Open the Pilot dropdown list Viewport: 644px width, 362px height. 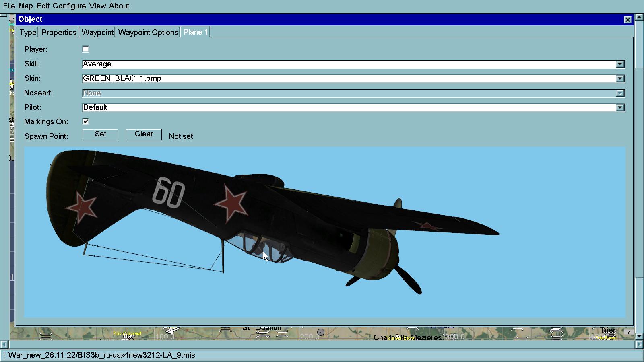click(x=620, y=108)
